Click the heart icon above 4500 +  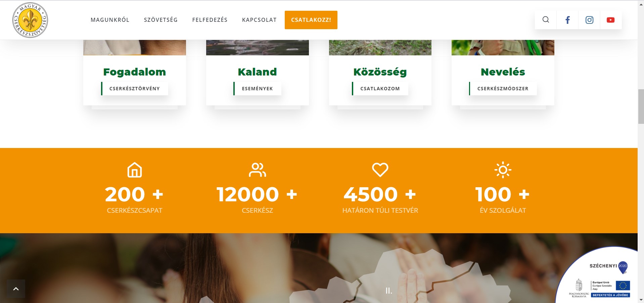pos(380,170)
